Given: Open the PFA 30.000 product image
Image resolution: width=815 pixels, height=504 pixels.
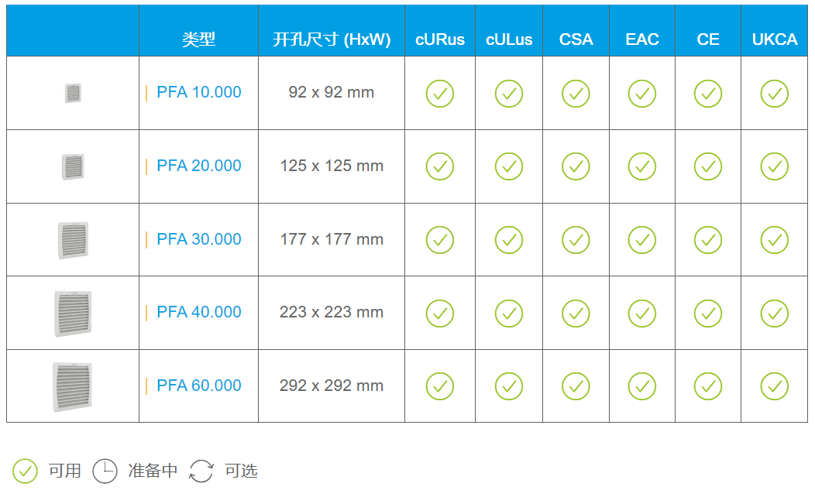Looking at the screenshot, I should [x=73, y=240].
